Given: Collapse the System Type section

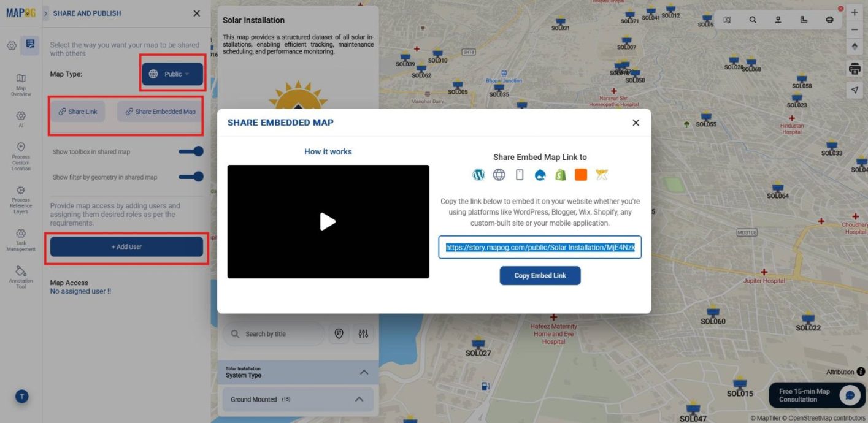Looking at the screenshot, I should click(363, 372).
